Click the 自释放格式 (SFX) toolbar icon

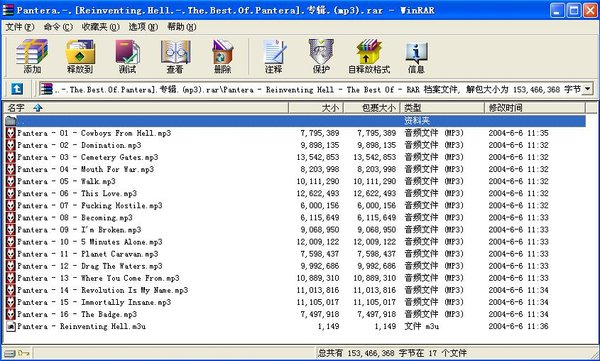[x=369, y=56]
